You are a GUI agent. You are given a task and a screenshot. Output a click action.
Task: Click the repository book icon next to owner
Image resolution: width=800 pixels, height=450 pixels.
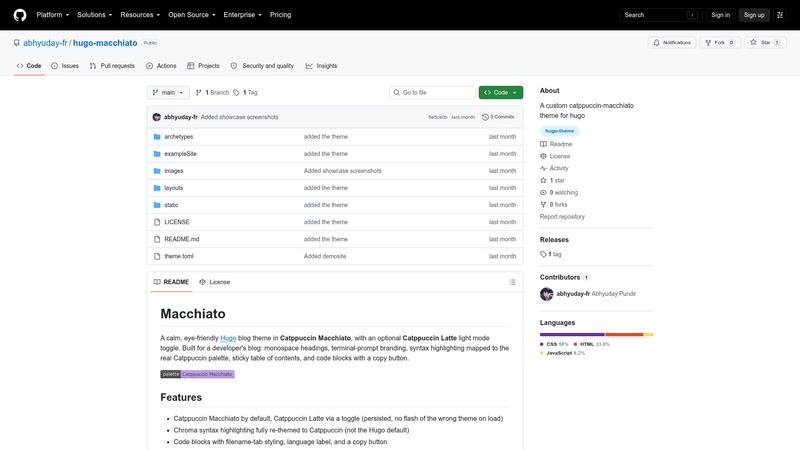[x=17, y=43]
